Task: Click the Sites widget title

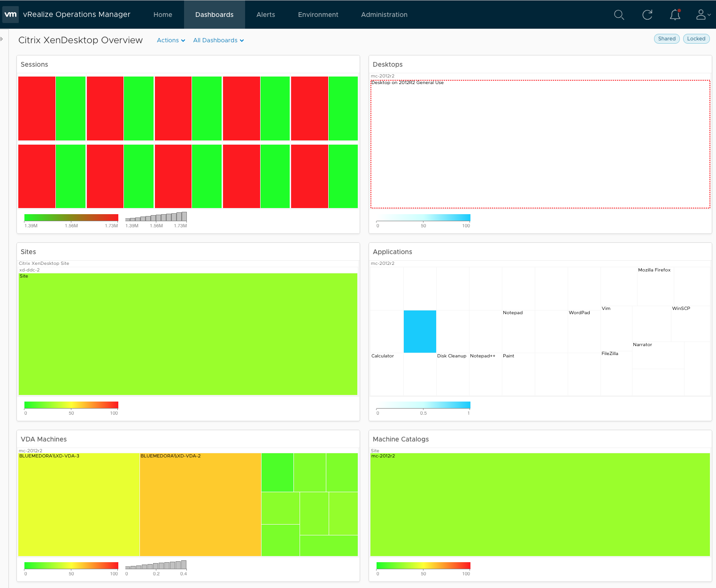Action: click(x=28, y=252)
